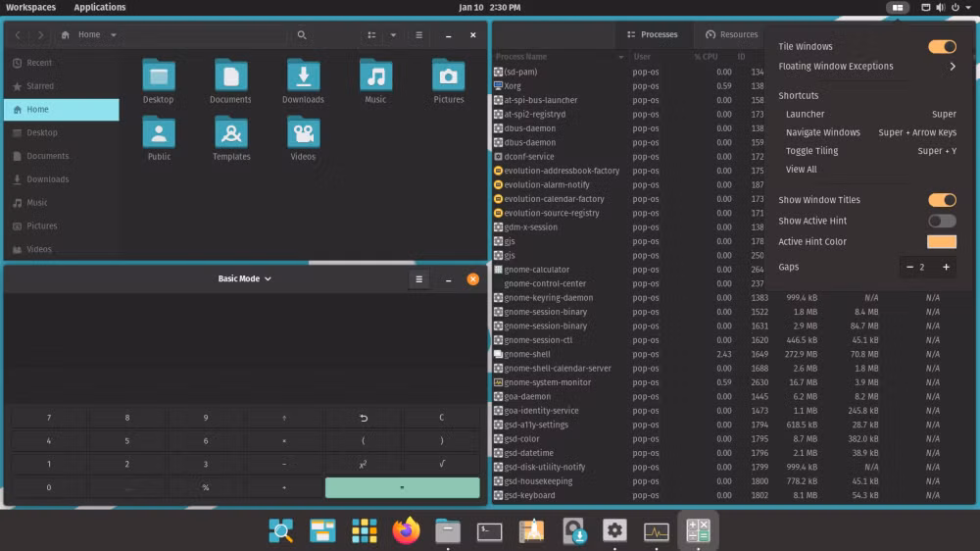
Task: Open the Public folder icon
Action: pos(159,132)
